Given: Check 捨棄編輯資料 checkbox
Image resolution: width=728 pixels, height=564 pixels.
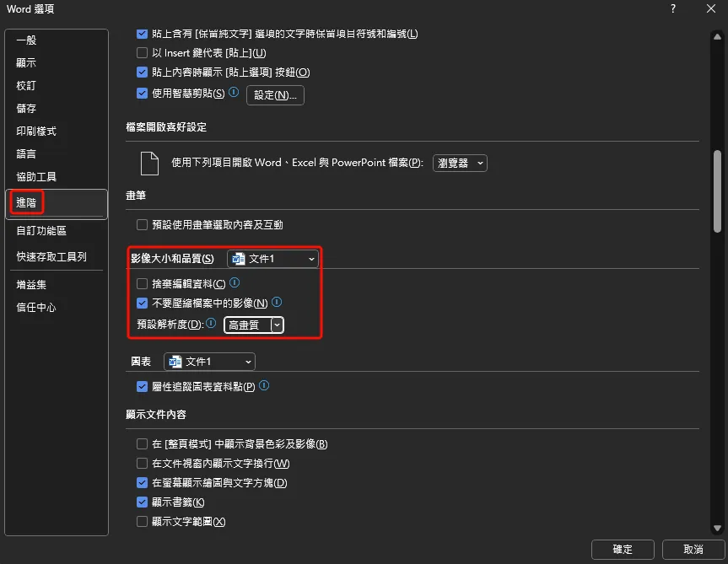Looking at the screenshot, I should (x=142, y=283).
